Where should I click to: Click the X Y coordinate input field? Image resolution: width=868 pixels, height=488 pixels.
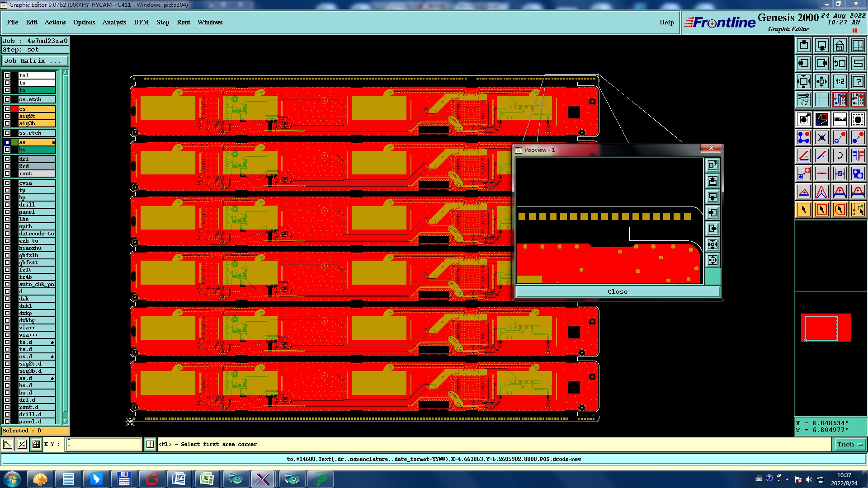[104, 444]
